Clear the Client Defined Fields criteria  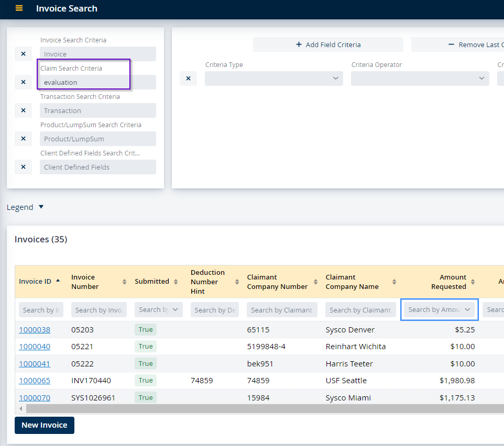23,167
